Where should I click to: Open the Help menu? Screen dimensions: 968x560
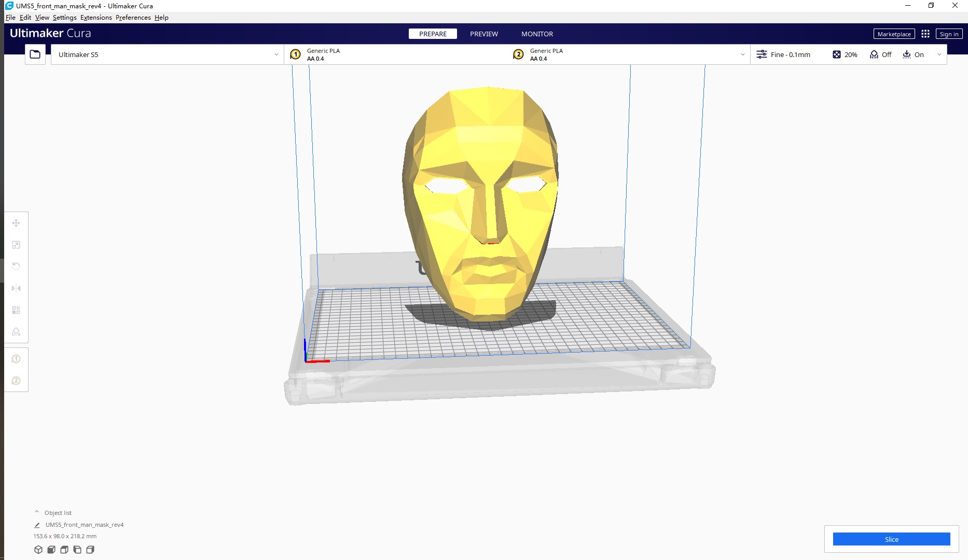point(161,18)
